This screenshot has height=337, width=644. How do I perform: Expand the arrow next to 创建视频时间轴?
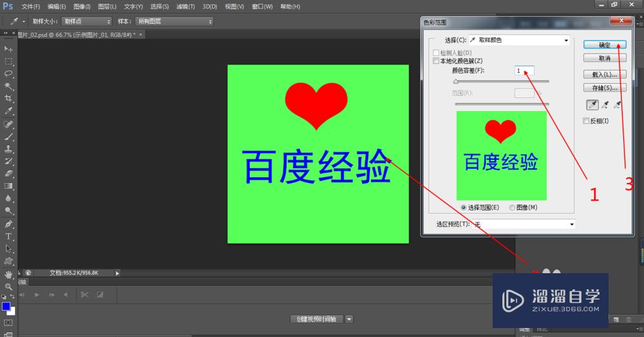(348, 319)
